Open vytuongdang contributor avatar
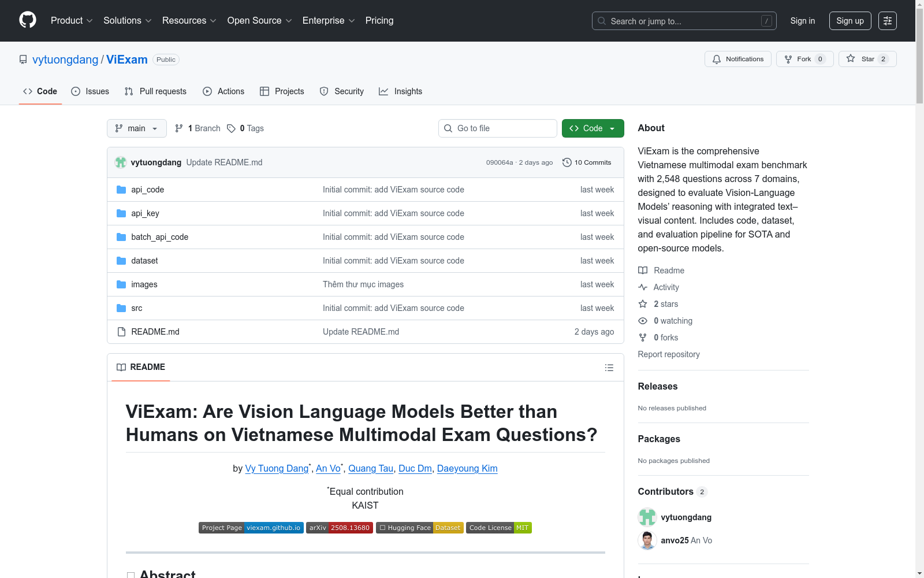 (x=647, y=517)
